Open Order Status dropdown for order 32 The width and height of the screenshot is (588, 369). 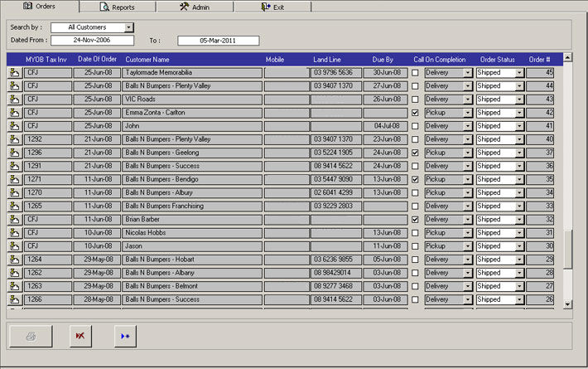(519, 220)
